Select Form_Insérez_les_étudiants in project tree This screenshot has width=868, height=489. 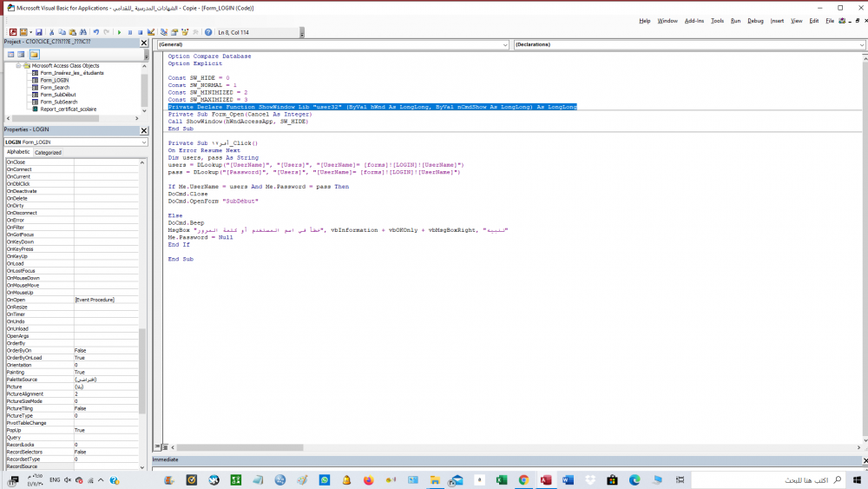pyautogui.click(x=71, y=73)
